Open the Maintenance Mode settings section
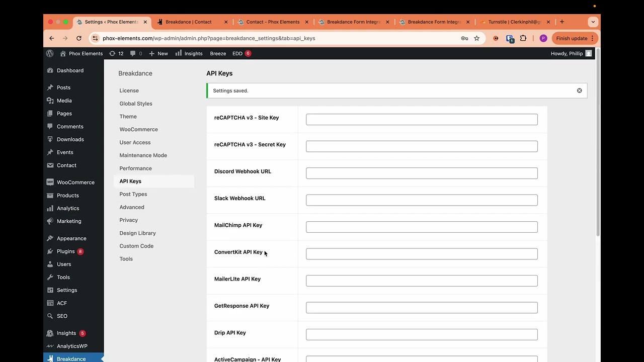The width and height of the screenshot is (644, 362). pyautogui.click(x=143, y=155)
